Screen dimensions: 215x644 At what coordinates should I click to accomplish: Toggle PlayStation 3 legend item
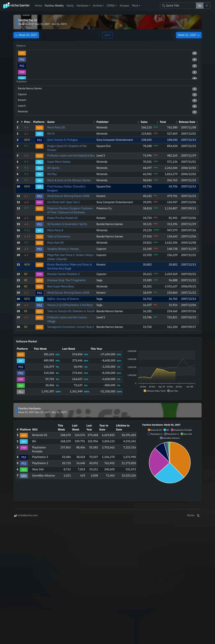tap(155, 434)
